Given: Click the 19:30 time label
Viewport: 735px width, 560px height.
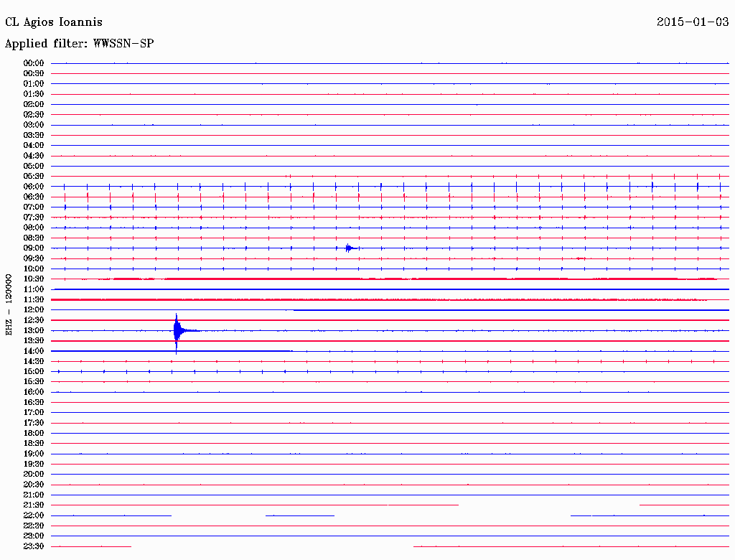Looking at the screenshot, I should 34,464.
